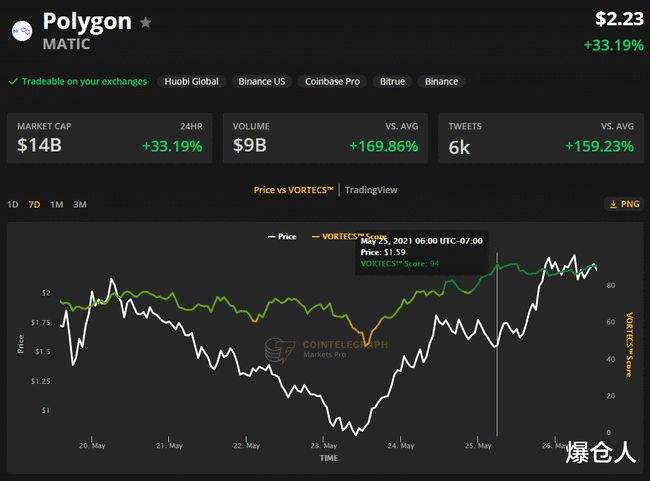Image resolution: width=650 pixels, height=481 pixels.
Task: Toggle the Price legend series
Action: click(x=282, y=236)
